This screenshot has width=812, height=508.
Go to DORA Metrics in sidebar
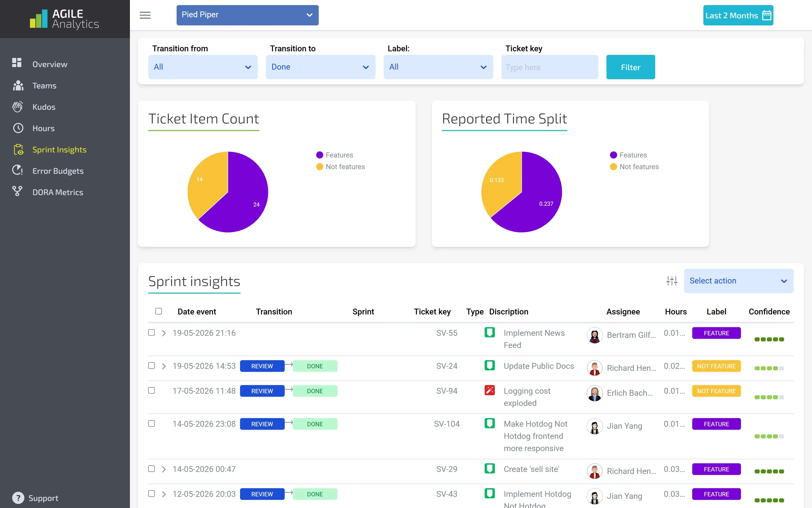(x=58, y=192)
